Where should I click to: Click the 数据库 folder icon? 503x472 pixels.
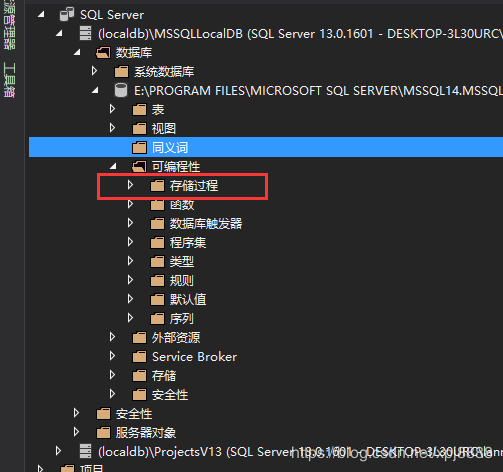coord(103,53)
